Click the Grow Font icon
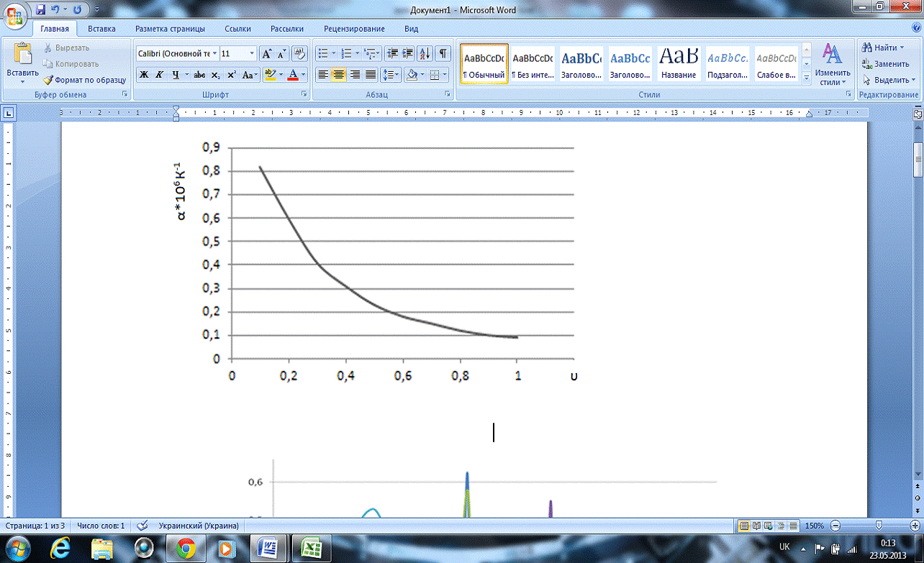 coord(266,54)
